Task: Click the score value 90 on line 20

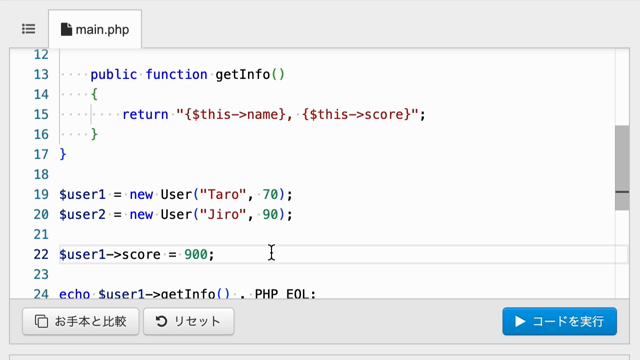Action: coord(270,214)
